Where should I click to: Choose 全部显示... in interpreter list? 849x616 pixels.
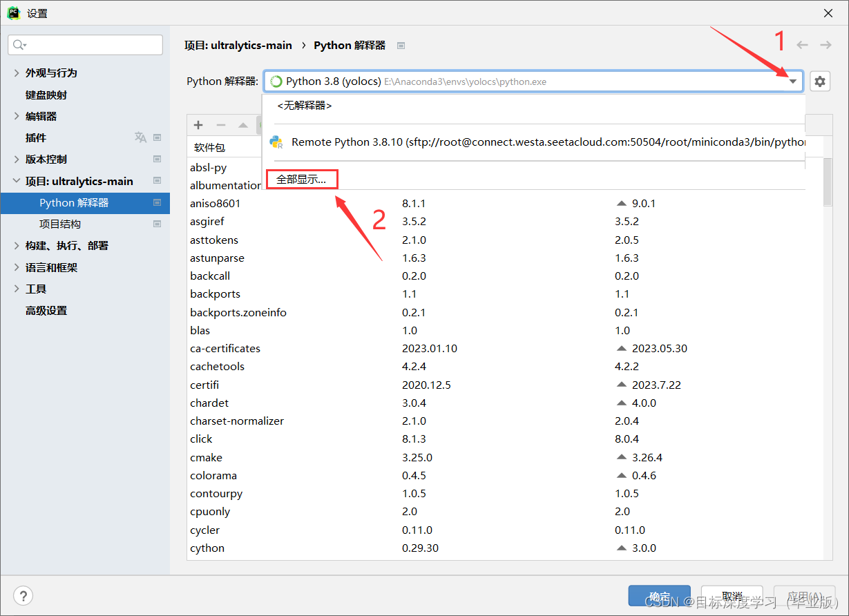(x=302, y=180)
